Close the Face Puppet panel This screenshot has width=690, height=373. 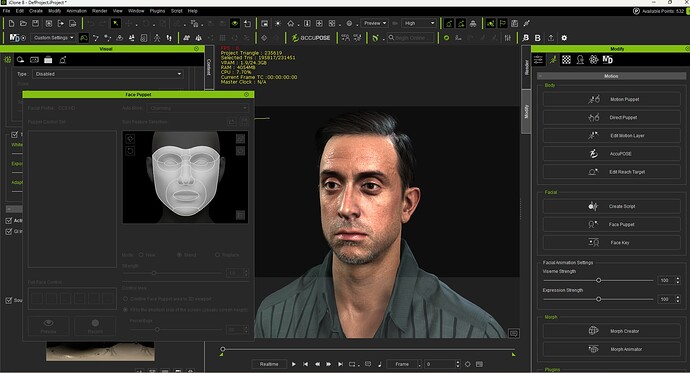click(246, 95)
